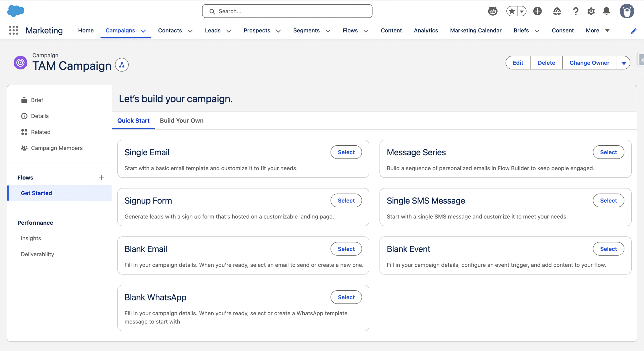Screen dimensions: 644x351
Task: Switch to the Build Your Own tab
Action: [182, 121]
